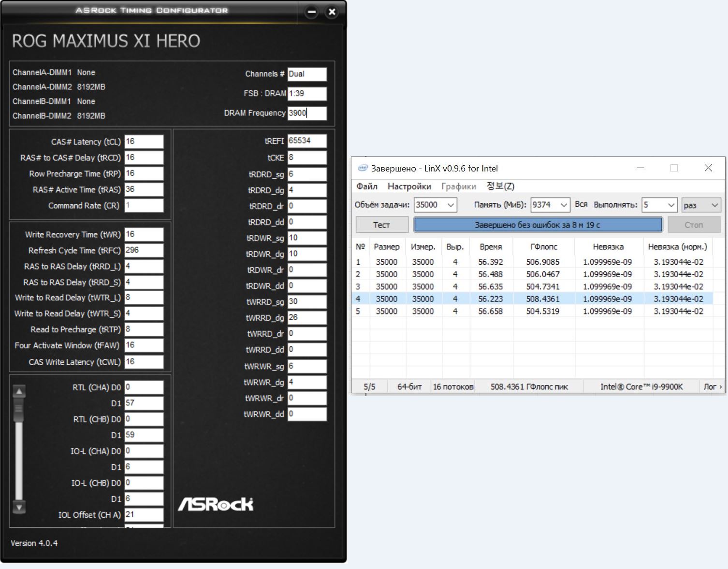Image resolution: width=728 pixels, height=569 pixels.
Task: Click the IOL Offset (CH A) field
Action: coord(144,514)
